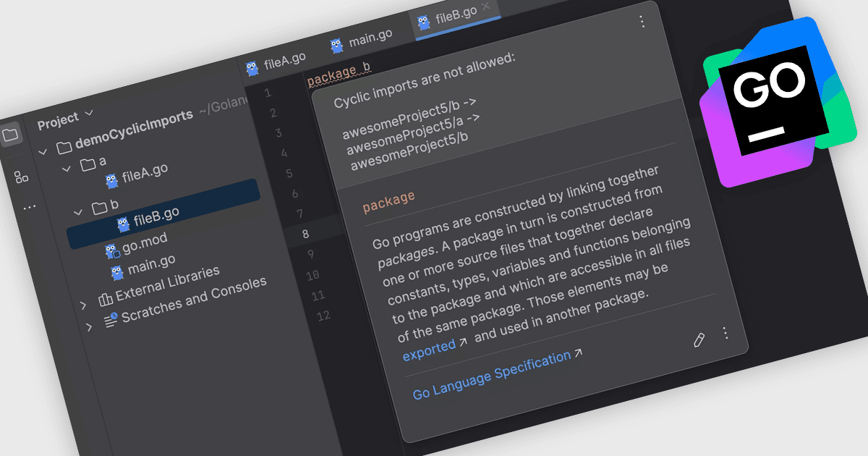Click the package keyword in the editor
Screen dimensions: 868x456
coord(331,75)
